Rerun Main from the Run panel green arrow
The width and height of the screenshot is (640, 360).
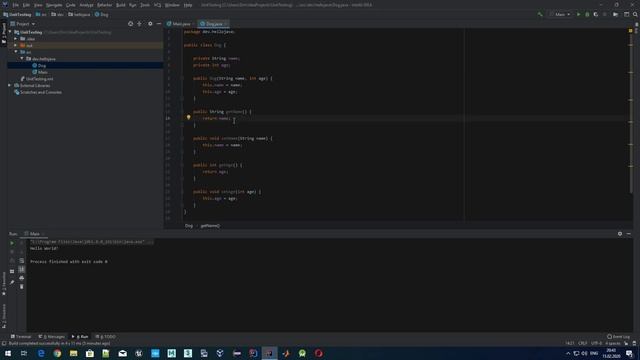(12, 243)
